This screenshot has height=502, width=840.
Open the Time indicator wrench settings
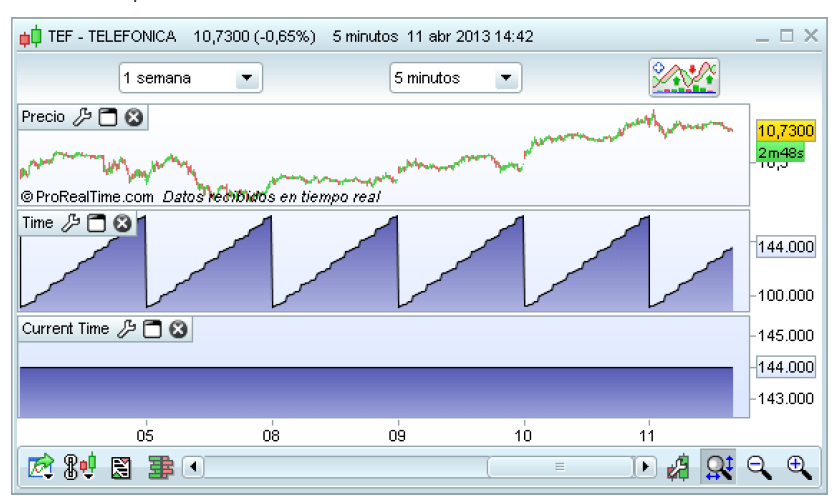[71, 223]
